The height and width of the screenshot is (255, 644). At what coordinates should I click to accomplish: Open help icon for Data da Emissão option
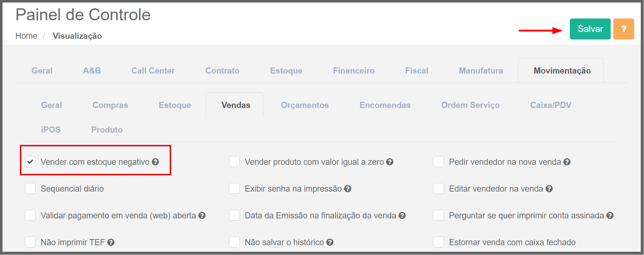click(x=402, y=216)
